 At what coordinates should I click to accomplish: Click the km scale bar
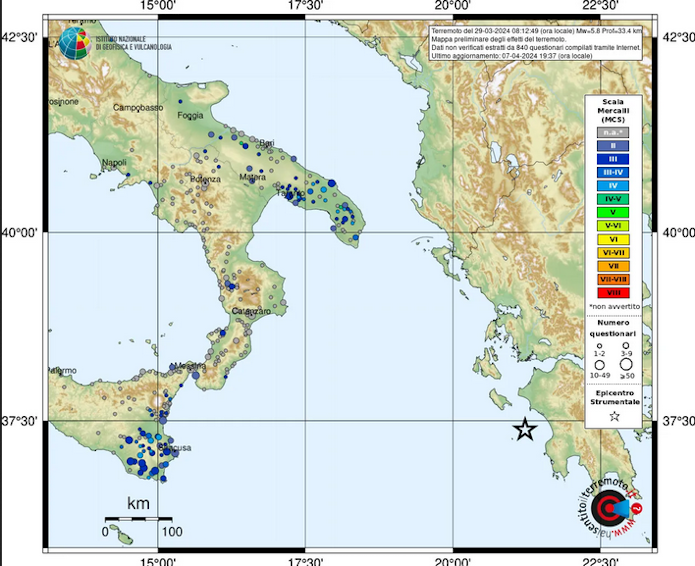click(135, 519)
